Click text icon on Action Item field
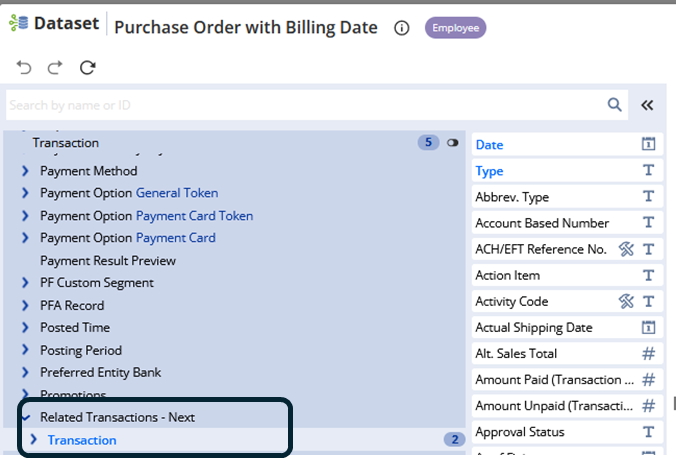 (x=648, y=275)
